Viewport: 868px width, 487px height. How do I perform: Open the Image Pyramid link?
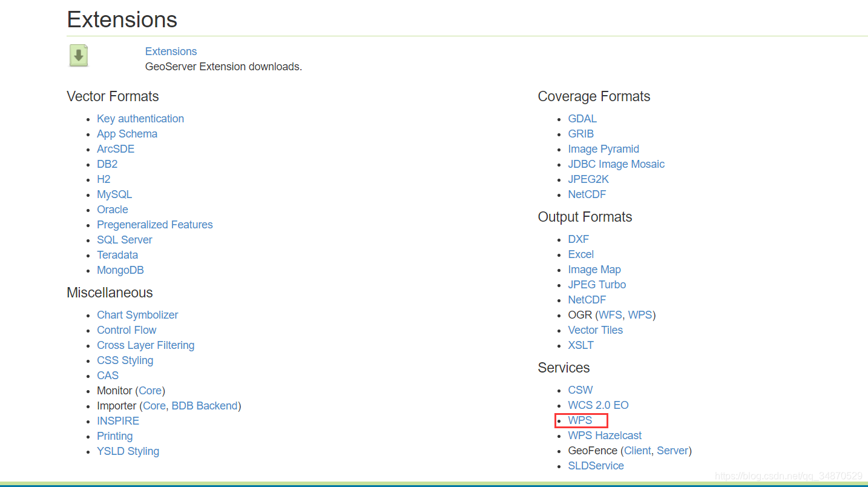[603, 149]
